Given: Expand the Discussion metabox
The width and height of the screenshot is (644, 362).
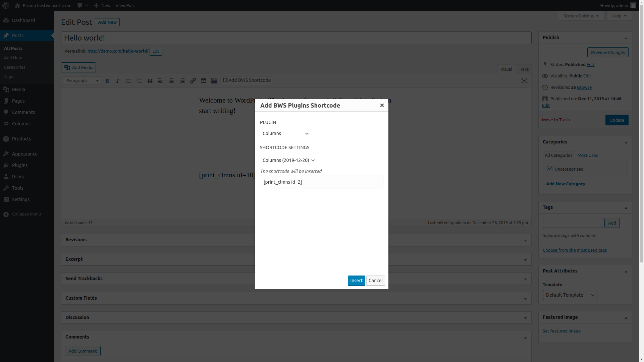Looking at the screenshot, I should 525,318.
